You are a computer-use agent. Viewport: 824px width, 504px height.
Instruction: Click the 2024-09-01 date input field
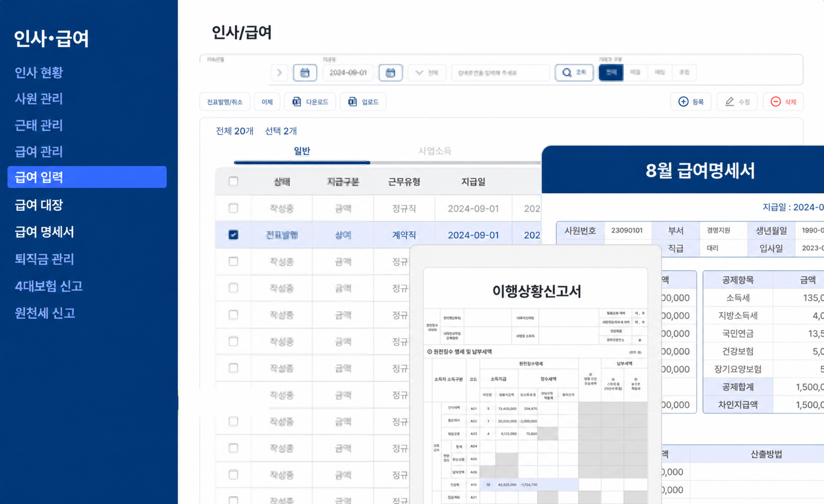click(348, 72)
